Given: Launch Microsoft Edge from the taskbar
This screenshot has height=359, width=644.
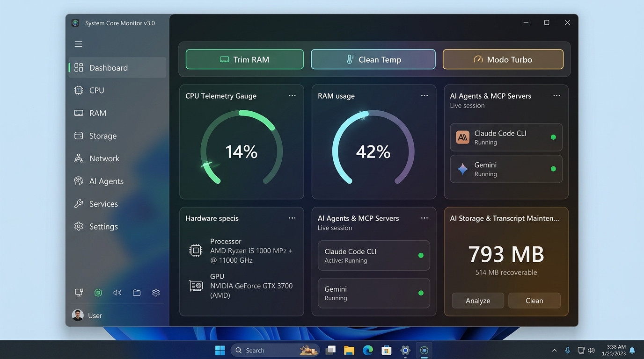Looking at the screenshot, I should pyautogui.click(x=368, y=350).
